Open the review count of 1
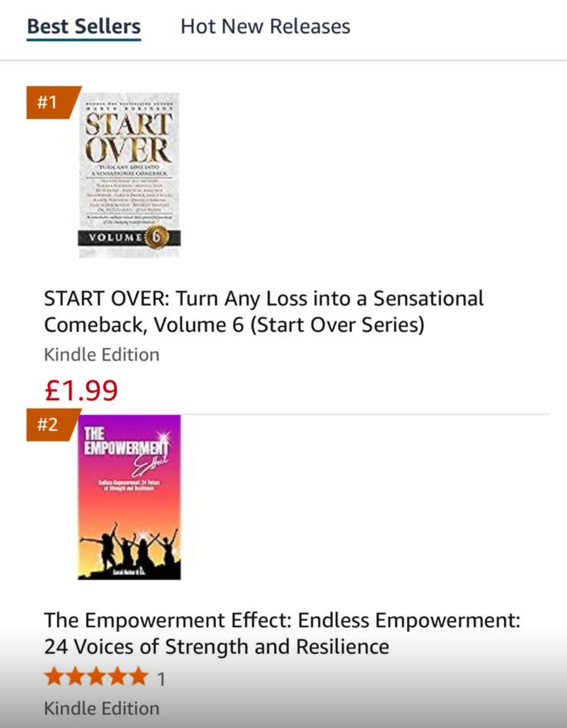The height and width of the screenshot is (728, 567). click(x=161, y=679)
